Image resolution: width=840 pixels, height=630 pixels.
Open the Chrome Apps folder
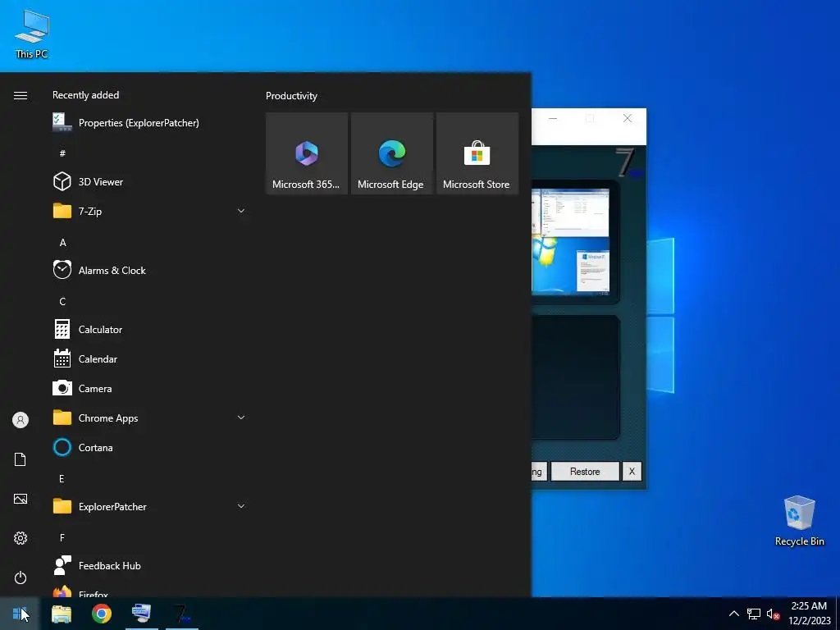click(x=149, y=418)
